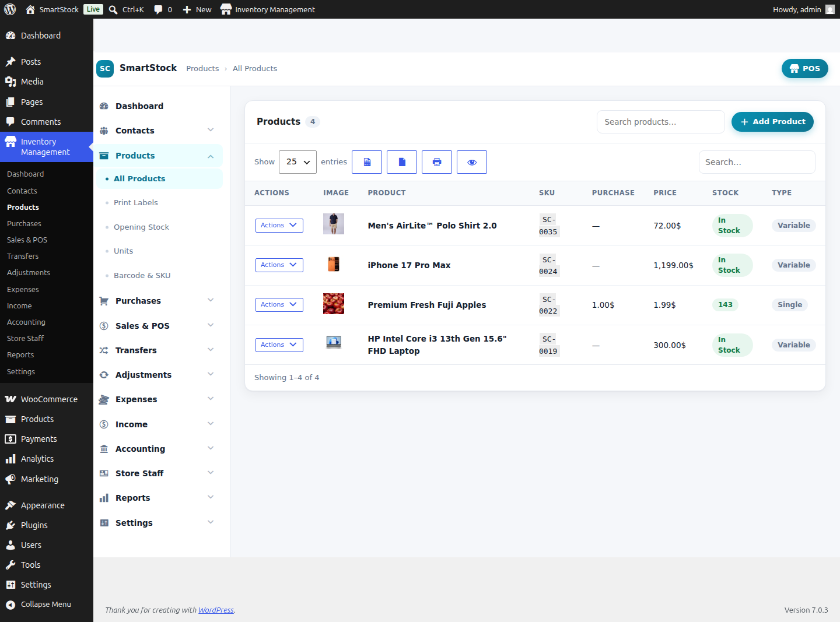
Task: Open Actions for HP Intel Core laptop
Action: coord(279,345)
